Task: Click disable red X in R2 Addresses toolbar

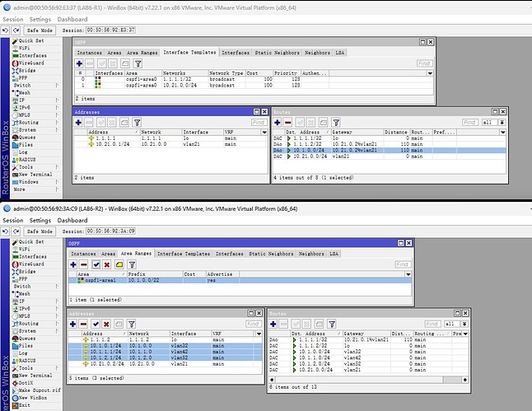Action: pos(106,325)
